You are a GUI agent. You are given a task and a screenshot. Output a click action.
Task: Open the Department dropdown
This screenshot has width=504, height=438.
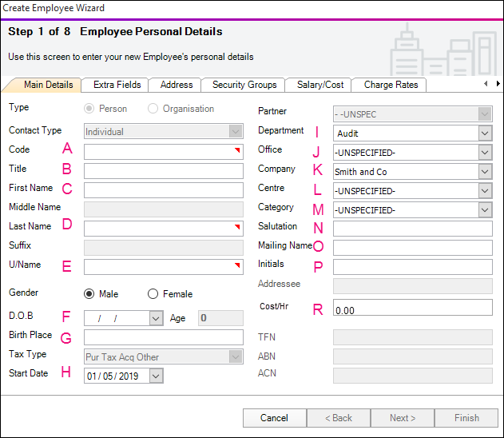484,133
